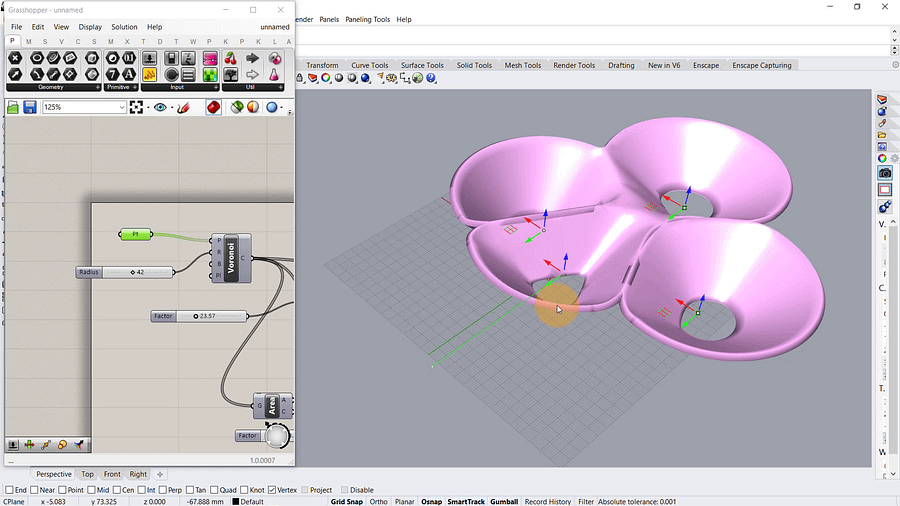Select the Point parameter icon in Geometry

(15, 58)
